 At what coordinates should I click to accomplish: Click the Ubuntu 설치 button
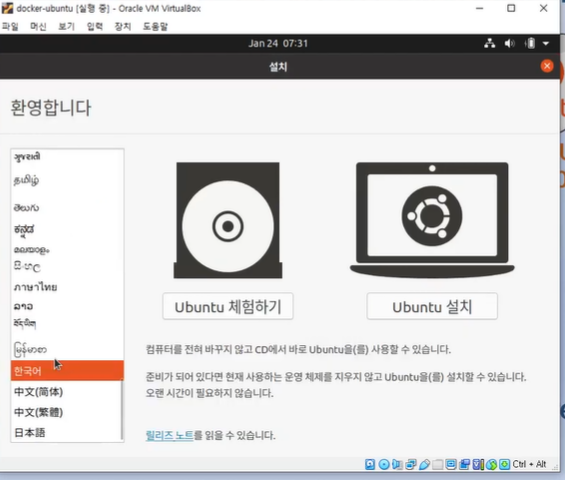tap(432, 307)
